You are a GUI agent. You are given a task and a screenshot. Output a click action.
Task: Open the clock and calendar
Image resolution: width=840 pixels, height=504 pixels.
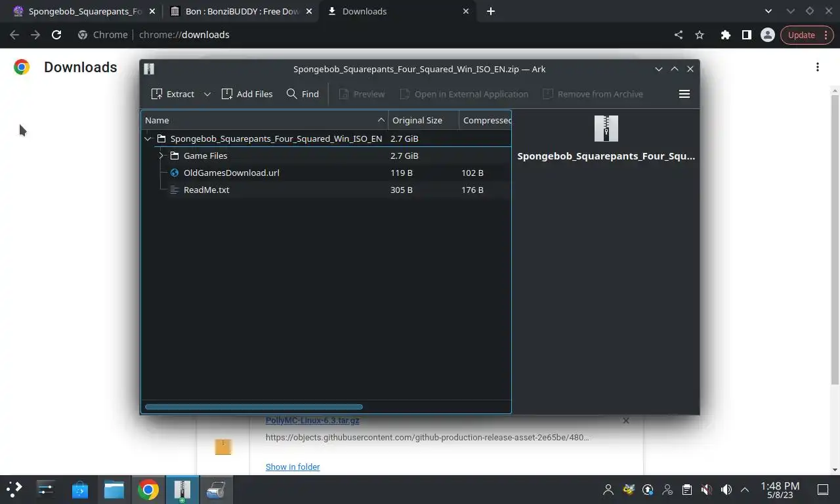(x=780, y=490)
